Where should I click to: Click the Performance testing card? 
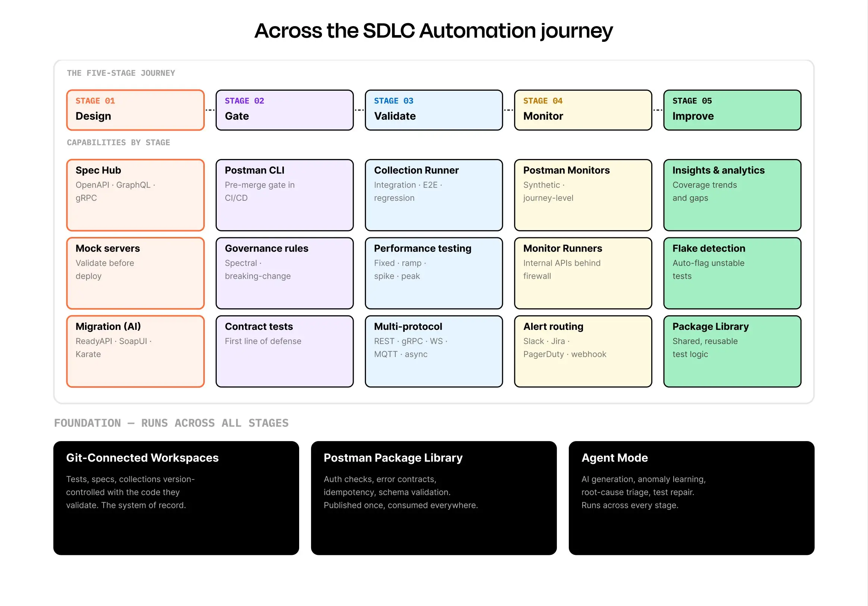point(434,274)
